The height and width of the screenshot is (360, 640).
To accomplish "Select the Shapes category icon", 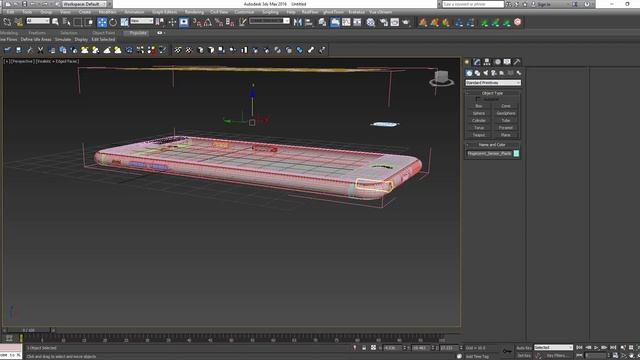I will click(477, 73).
